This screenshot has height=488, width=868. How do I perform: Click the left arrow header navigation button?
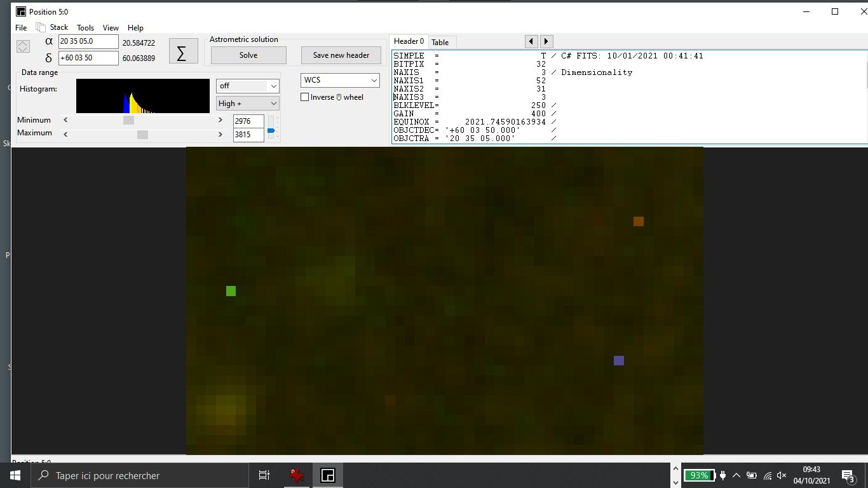pyautogui.click(x=532, y=41)
